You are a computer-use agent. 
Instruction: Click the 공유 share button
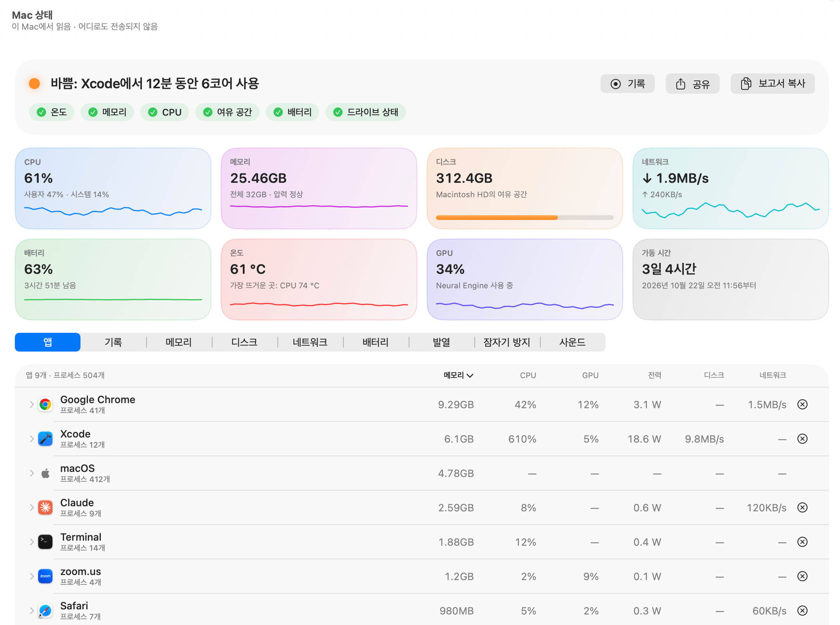point(693,84)
